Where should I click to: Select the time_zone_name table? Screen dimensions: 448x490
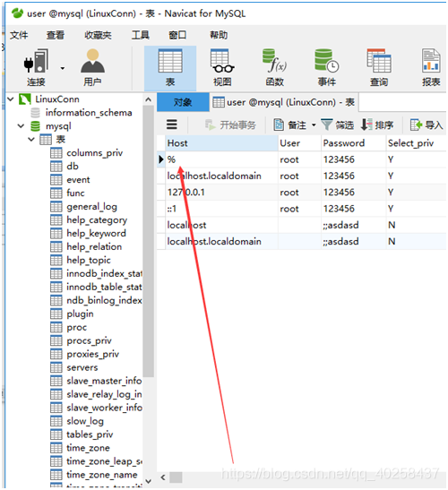(x=101, y=475)
